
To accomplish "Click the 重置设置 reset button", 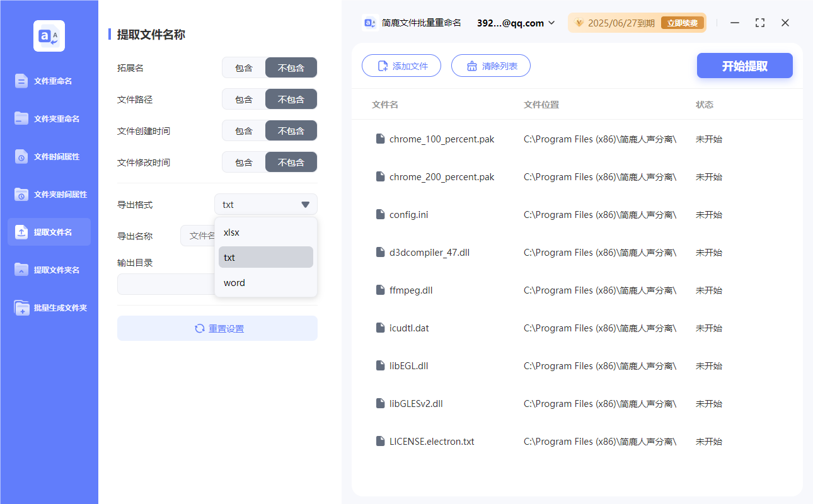I will [x=217, y=328].
